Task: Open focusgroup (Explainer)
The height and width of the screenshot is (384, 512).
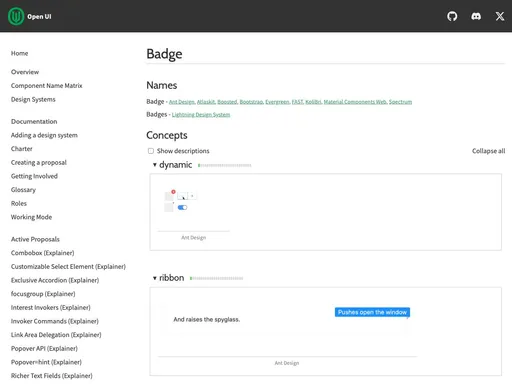Action: point(43,294)
